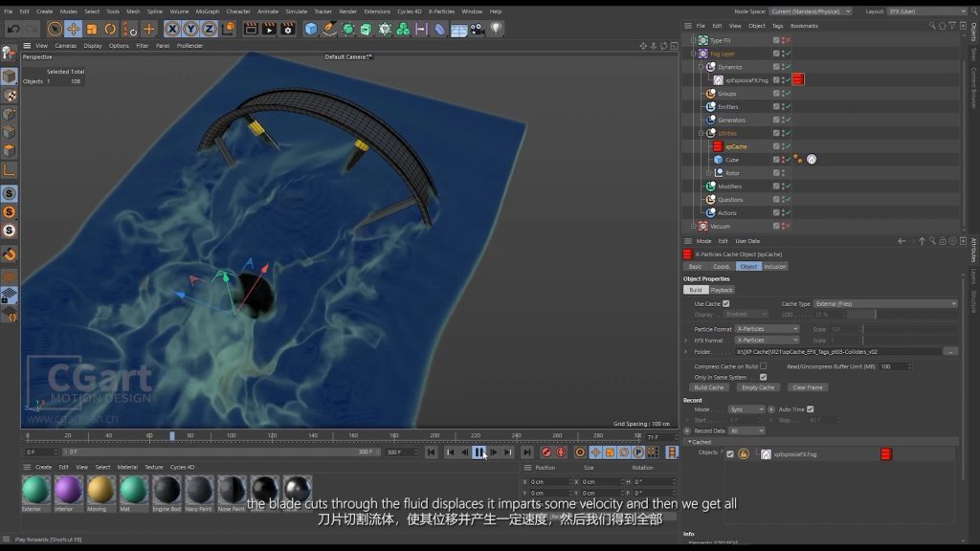
Task: Click Build Cache button
Action: [709, 387]
